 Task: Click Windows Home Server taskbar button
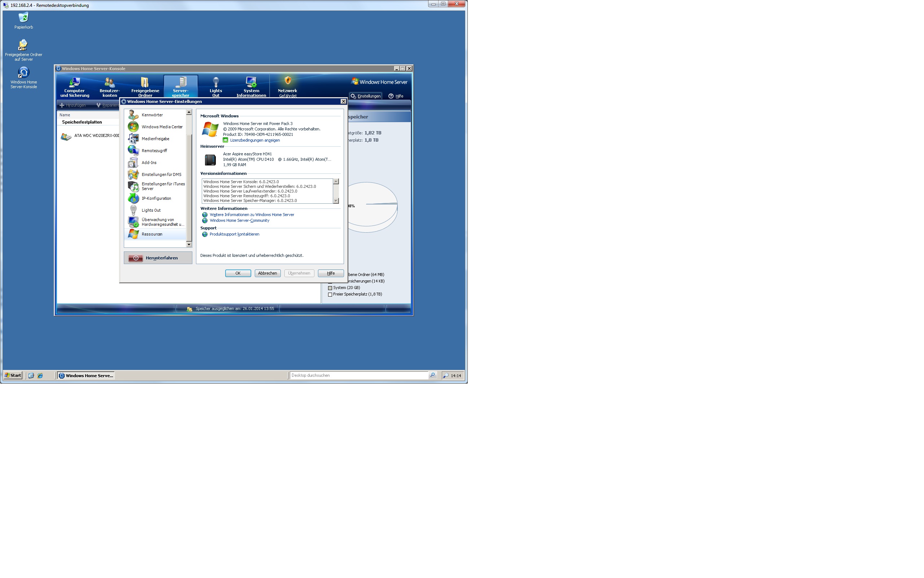click(86, 376)
